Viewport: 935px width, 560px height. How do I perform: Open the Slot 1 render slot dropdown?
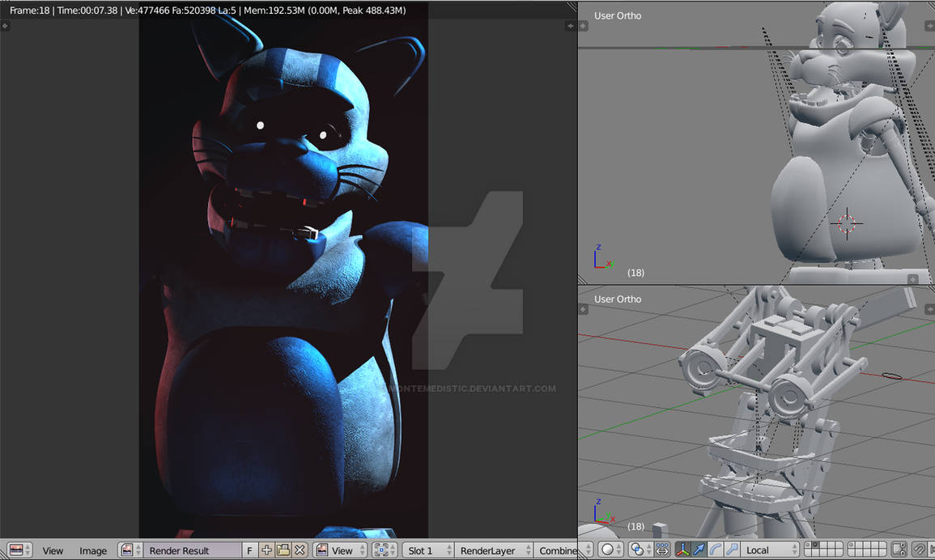click(428, 549)
